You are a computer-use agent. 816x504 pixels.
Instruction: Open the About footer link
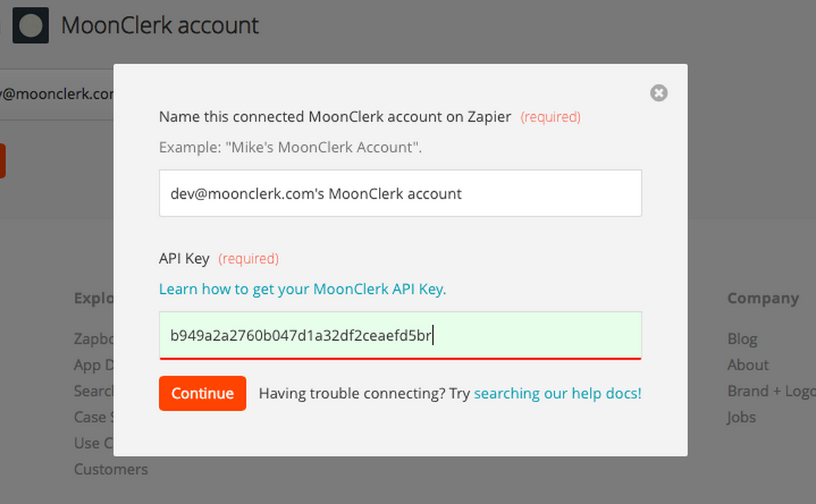click(748, 365)
